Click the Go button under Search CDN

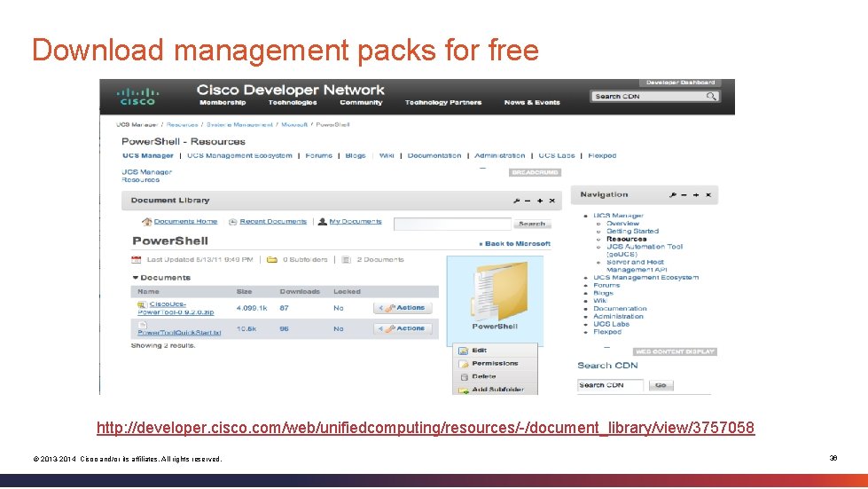661,385
